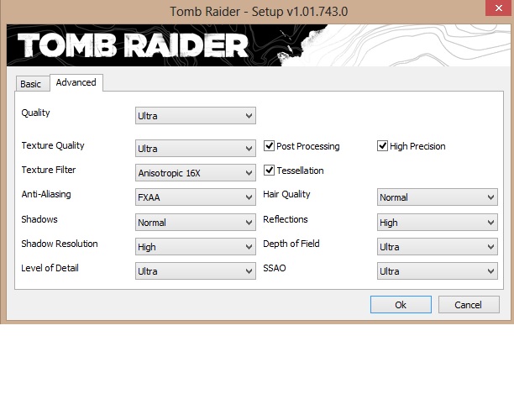514x420 pixels.
Task: Confirm settings with the Ok button
Action: (401, 305)
